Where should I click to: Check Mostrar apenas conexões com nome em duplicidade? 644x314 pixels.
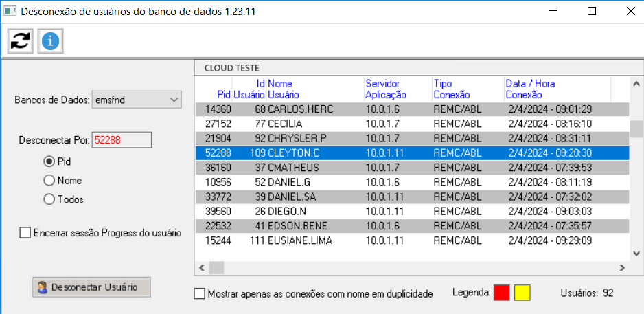[x=199, y=293]
